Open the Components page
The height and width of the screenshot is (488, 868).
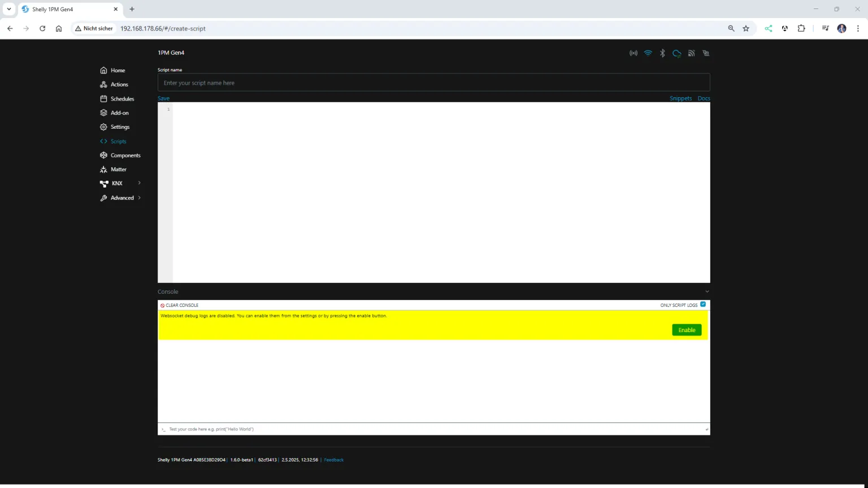tap(126, 155)
